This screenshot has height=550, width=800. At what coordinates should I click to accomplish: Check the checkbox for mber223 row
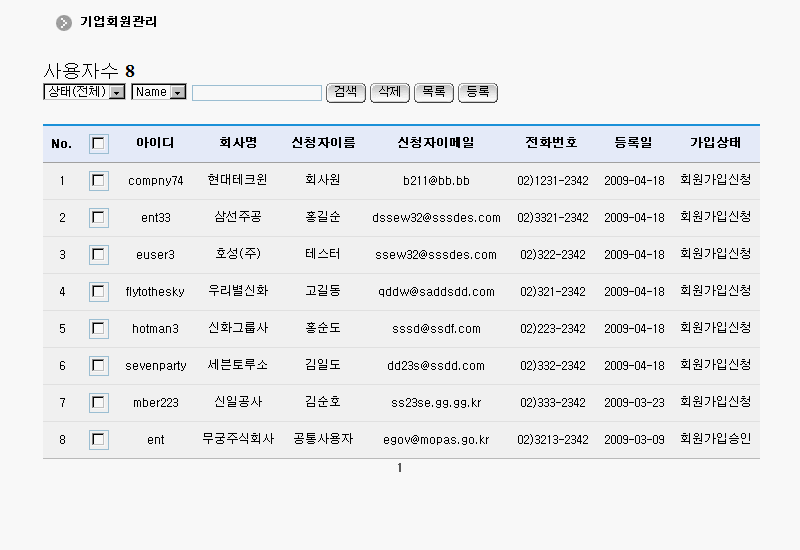[x=99, y=403]
